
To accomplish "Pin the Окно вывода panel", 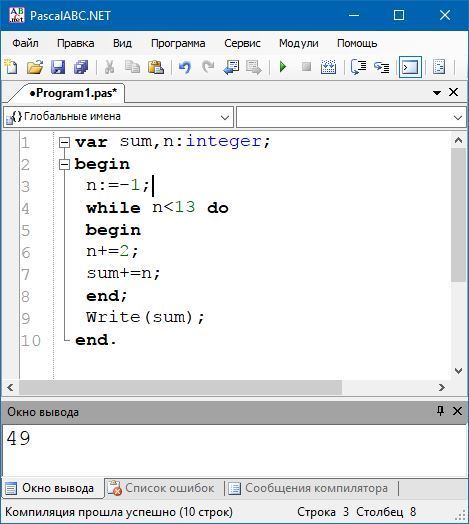I will pos(440,411).
